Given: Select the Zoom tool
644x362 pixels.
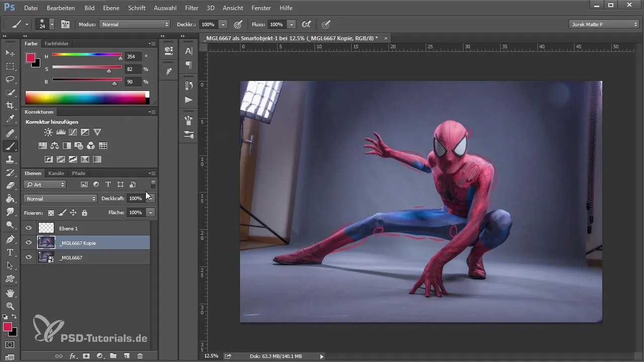Looking at the screenshot, I should point(10,306).
